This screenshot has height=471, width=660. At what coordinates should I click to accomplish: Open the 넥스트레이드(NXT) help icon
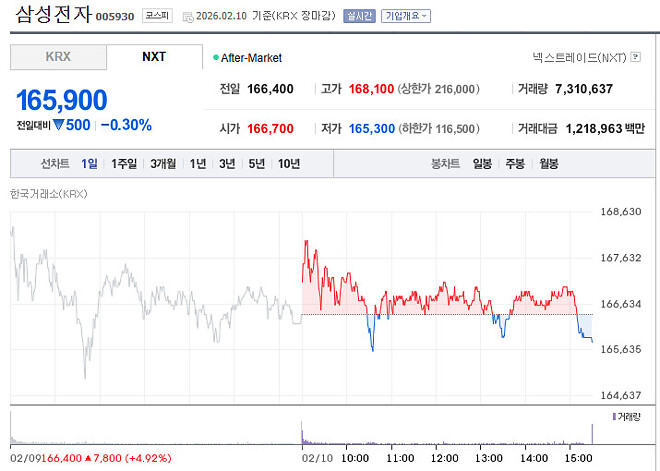click(636, 57)
